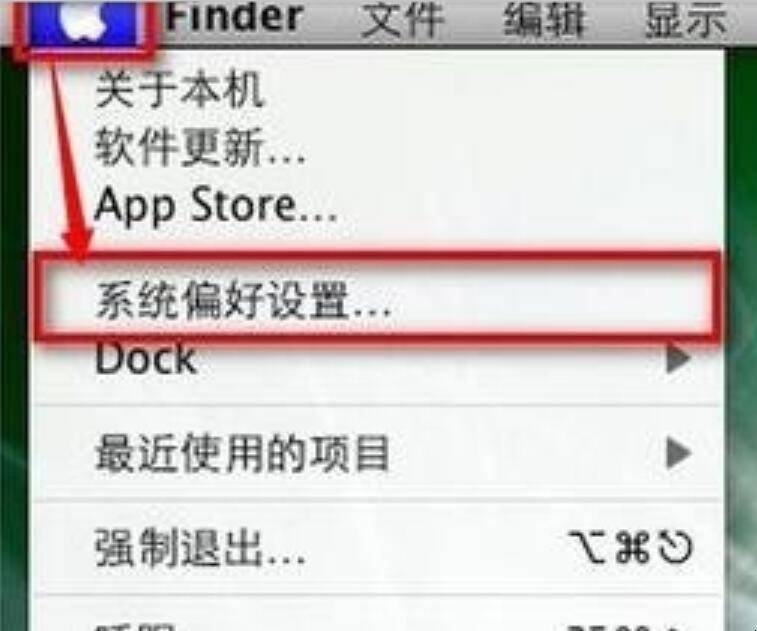Open the 显示 menu
This screenshot has height=631, width=757.
[686, 19]
